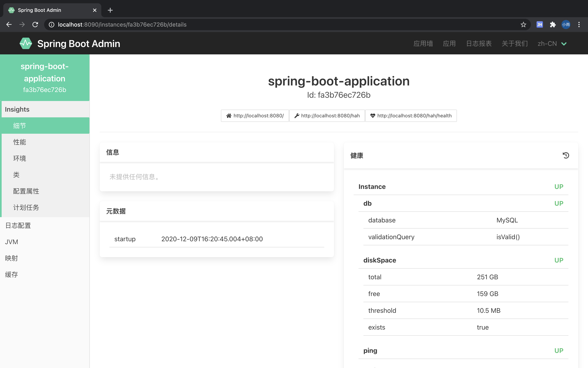Click the 信息 card header
588x368 pixels.
pyautogui.click(x=217, y=152)
